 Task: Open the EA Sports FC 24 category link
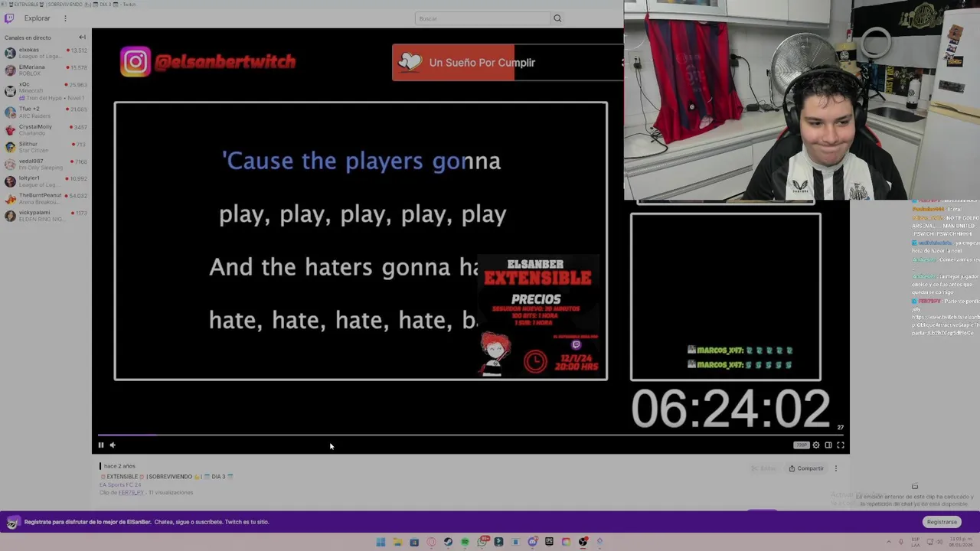coord(120,484)
